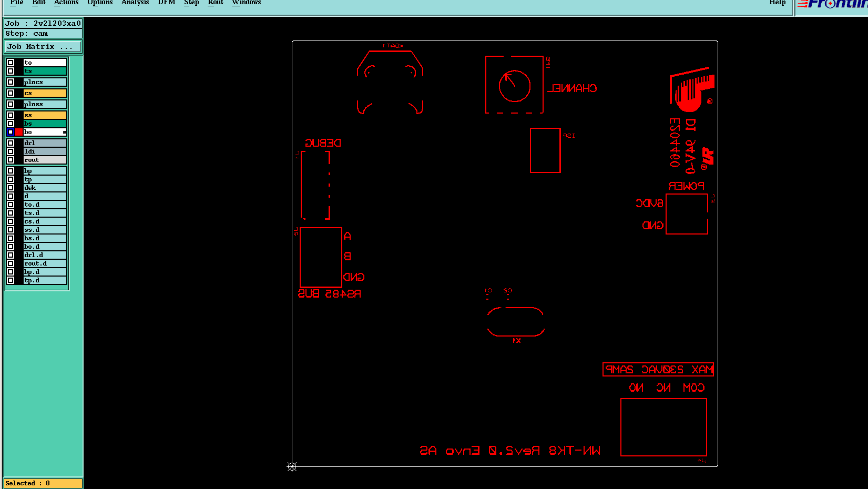Open the Edit menu
868x489 pixels.
click(39, 3)
